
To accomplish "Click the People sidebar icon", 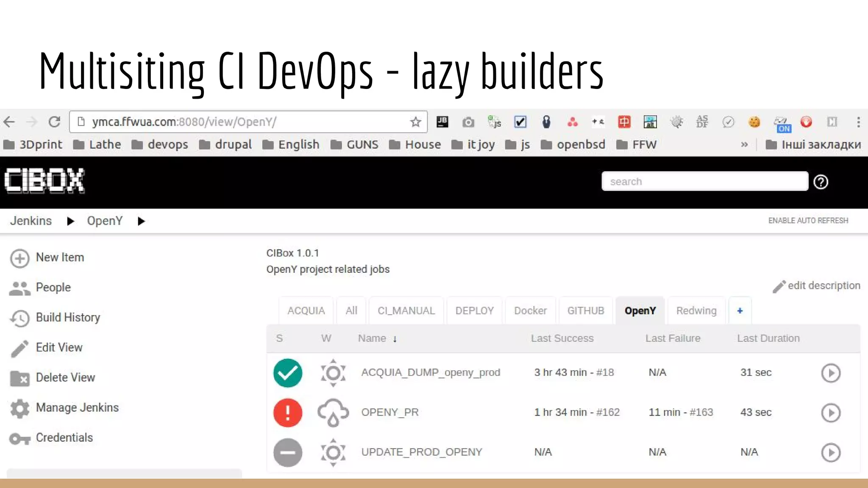I will (x=19, y=288).
